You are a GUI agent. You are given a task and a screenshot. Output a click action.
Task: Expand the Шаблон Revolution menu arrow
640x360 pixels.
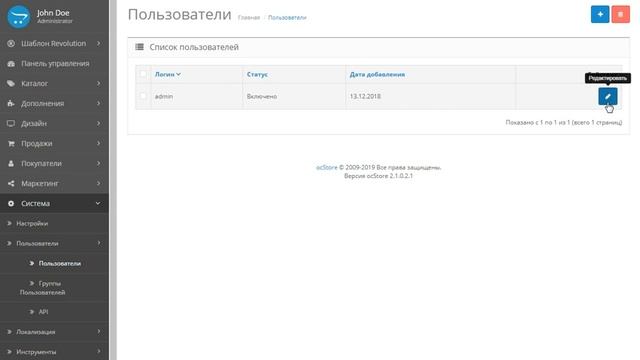98,43
